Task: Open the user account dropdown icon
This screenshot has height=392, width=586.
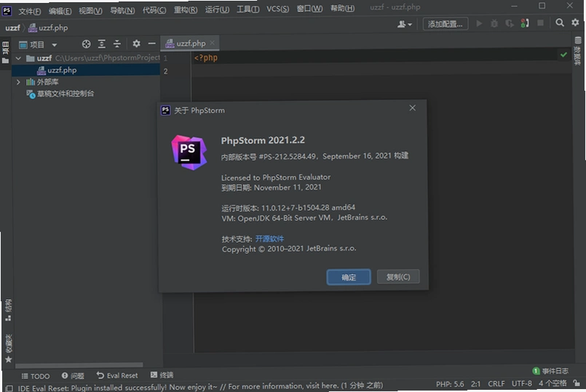Action: click(404, 24)
